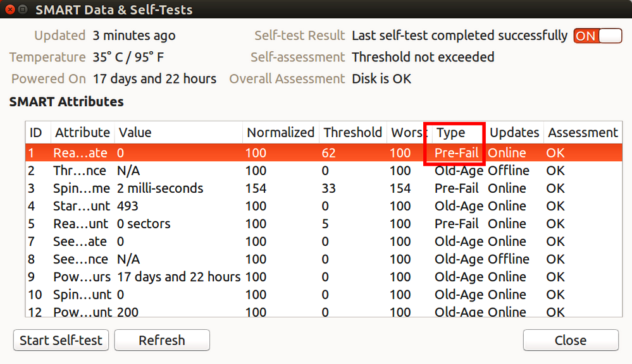
Task: Select the Spin-up time attribute row 3
Action: click(x=324, y=188)
